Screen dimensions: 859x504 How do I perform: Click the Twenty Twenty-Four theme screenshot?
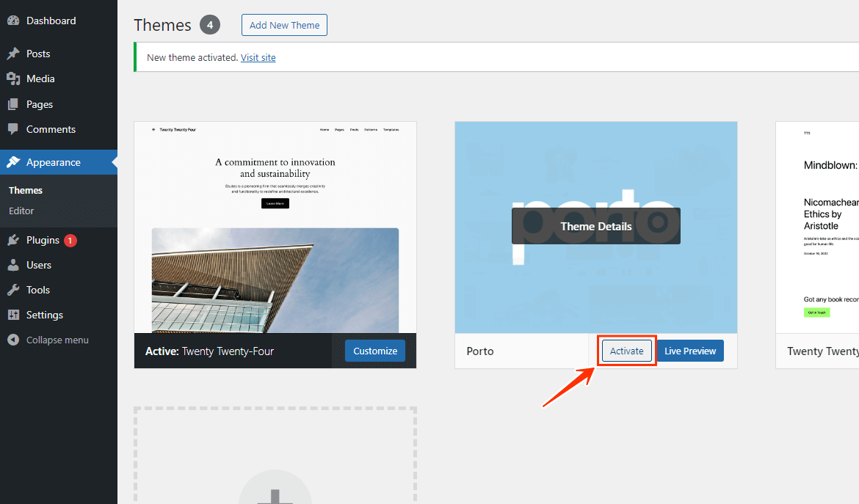click(275, 227)
